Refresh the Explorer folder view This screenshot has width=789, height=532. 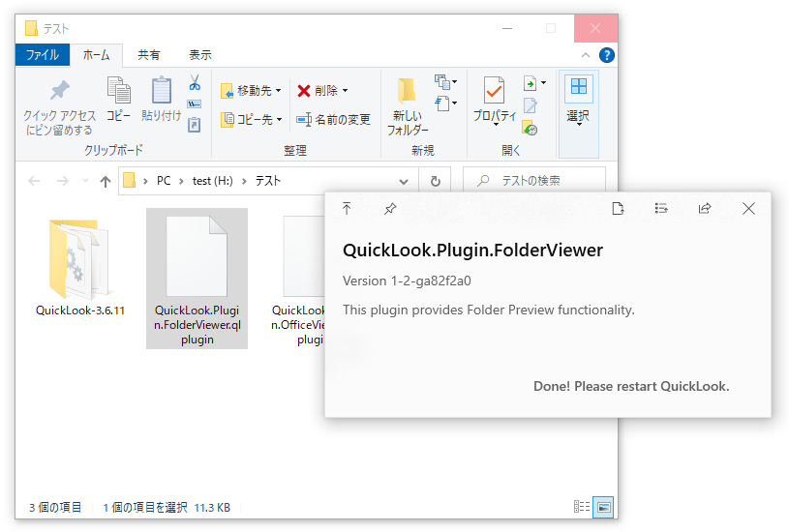(x=436, y=181)
